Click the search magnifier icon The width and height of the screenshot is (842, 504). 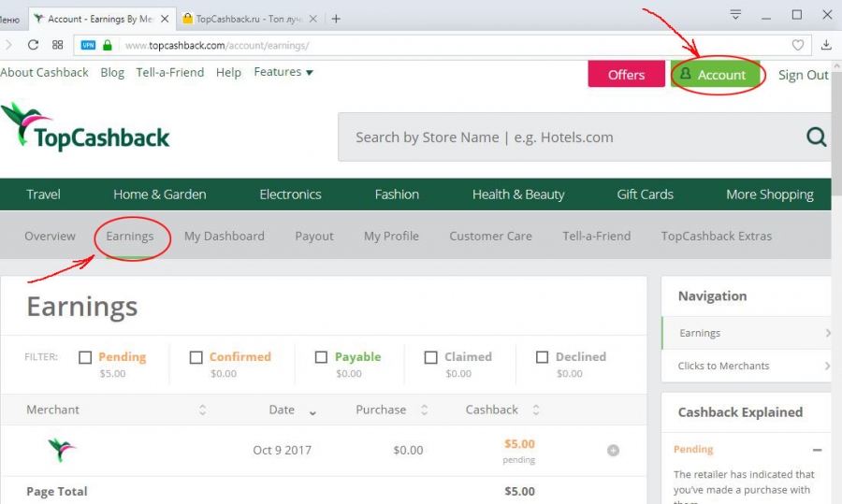816,137
